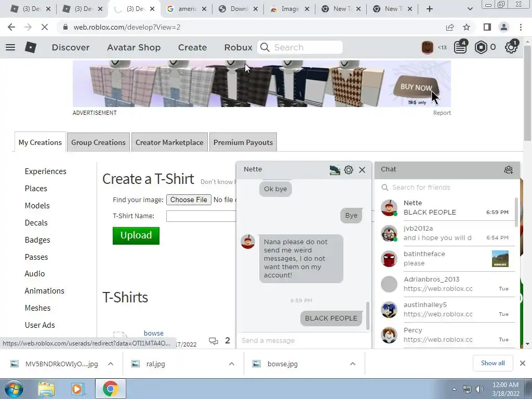Click the Roblox logo home icon

click(x=31, y=47)
